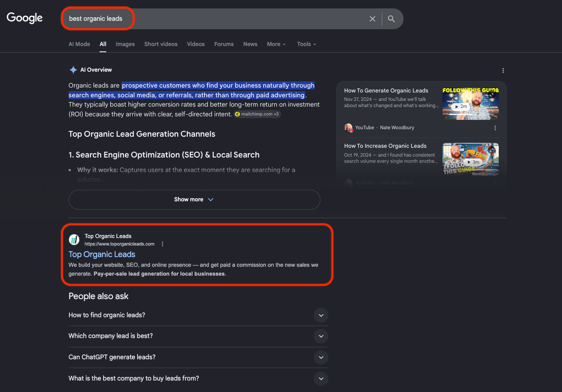
Task: Click the YouTube channel avatar icon
Action: click(x=349, y=127)
